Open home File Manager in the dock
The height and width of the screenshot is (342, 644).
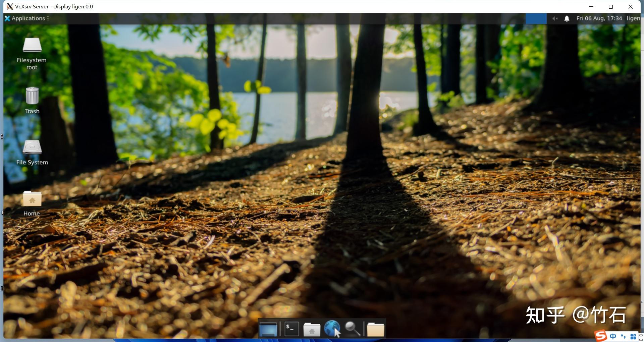[x=312, y=329]
